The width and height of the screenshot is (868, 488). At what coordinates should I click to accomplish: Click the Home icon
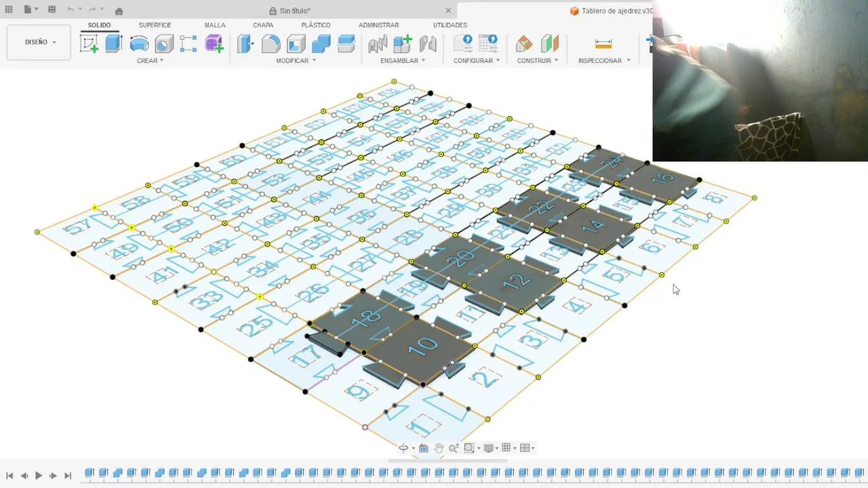click(x=119, y=11)
